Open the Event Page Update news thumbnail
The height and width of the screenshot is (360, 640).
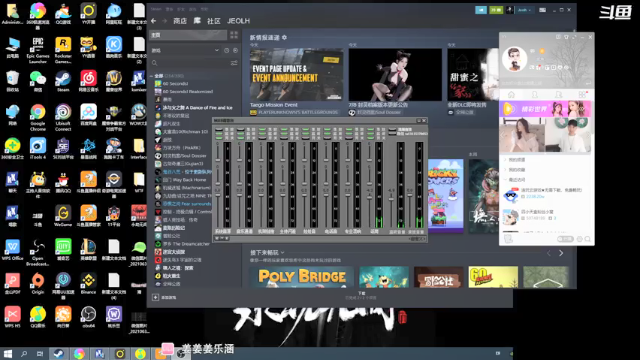[x=296, y=75]
